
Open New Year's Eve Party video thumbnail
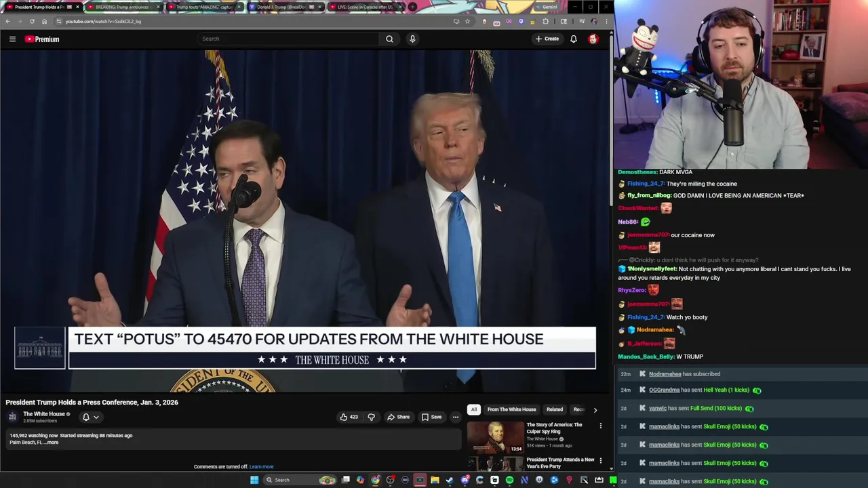coord(495,464)
